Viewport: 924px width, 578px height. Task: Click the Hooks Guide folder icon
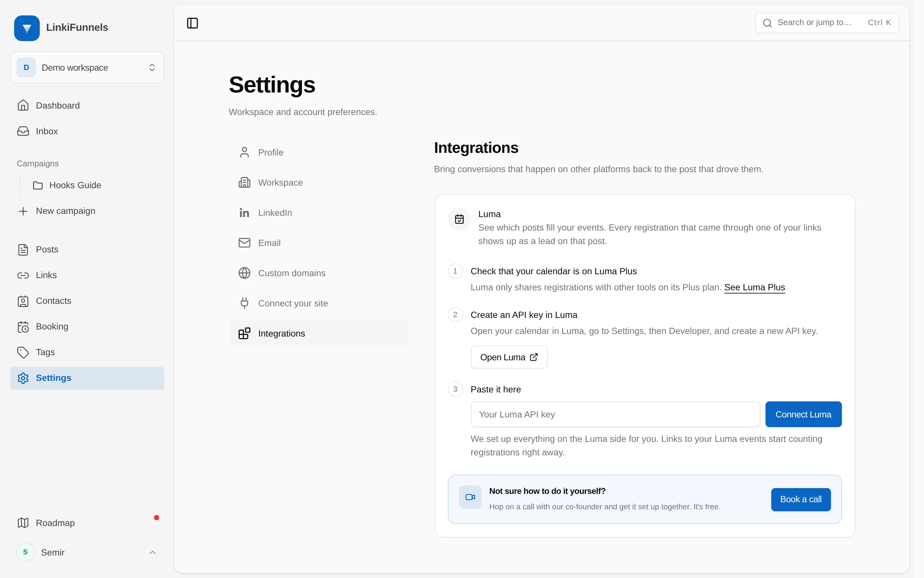38,185
